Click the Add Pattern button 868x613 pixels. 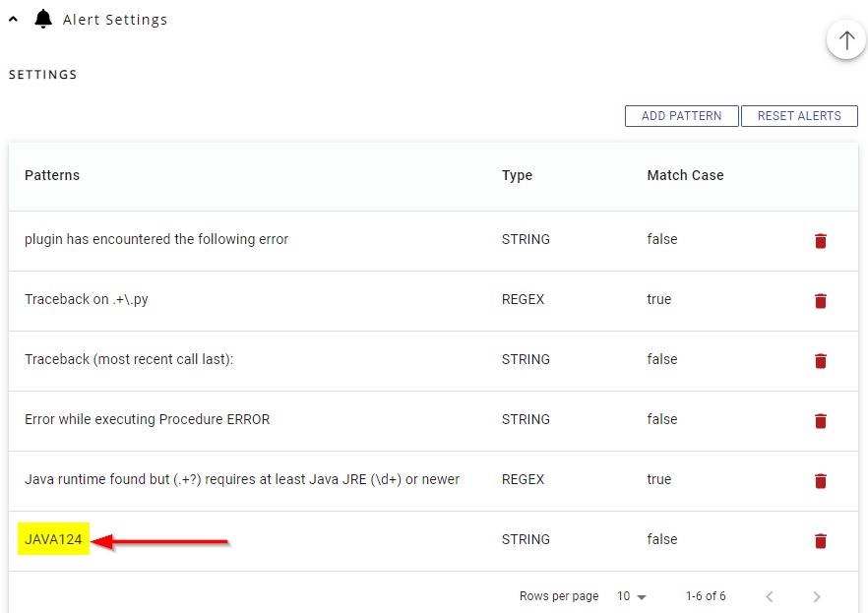[681, 116]
